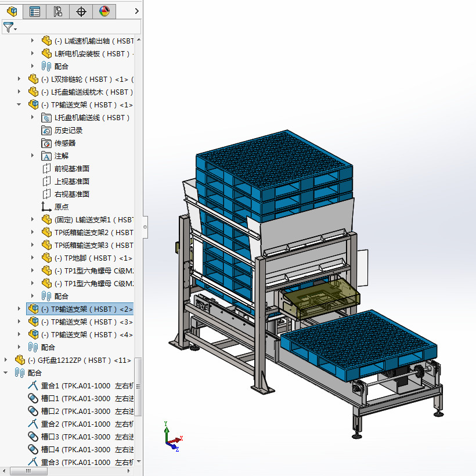476x476 pixels.
Task: Select the 上视基准面 top plane
Action: coord(71,182)
